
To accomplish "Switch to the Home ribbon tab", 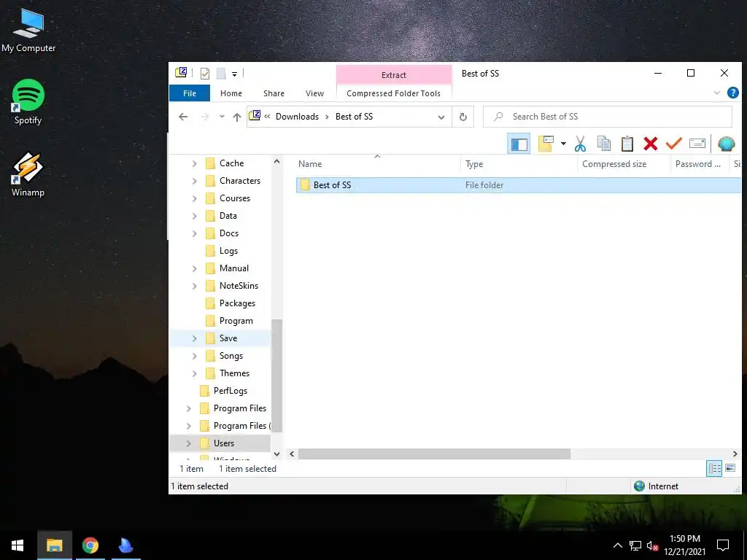I will [x=231, y=93].
